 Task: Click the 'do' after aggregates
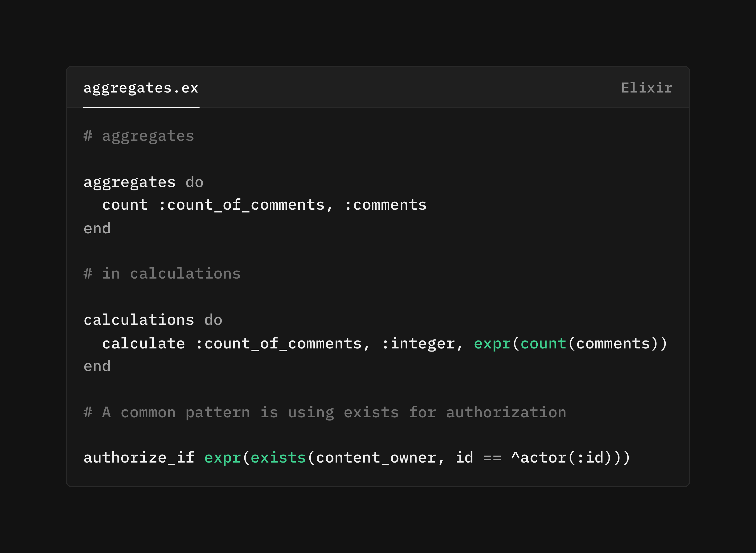pos(194,182)
